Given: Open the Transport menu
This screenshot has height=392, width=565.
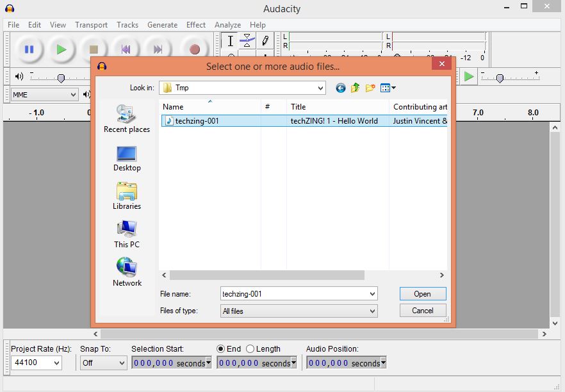Looking at the screenshot, I should click(91, 25).
